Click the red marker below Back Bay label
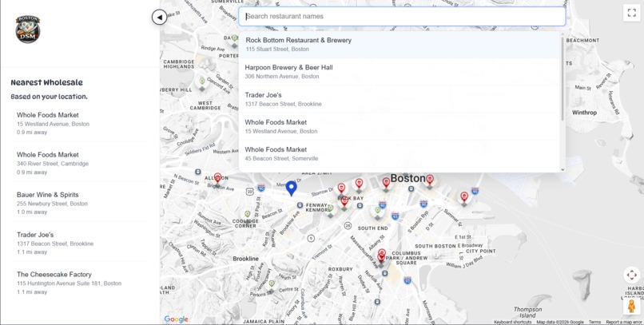This screenshot has width=644, height=325. pos(344,201)
